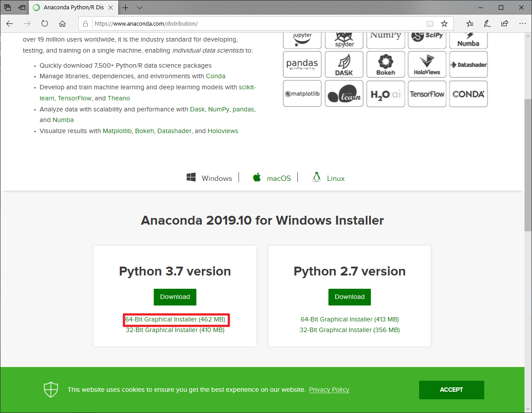Download the Python 2.7 version

(350, 297)
